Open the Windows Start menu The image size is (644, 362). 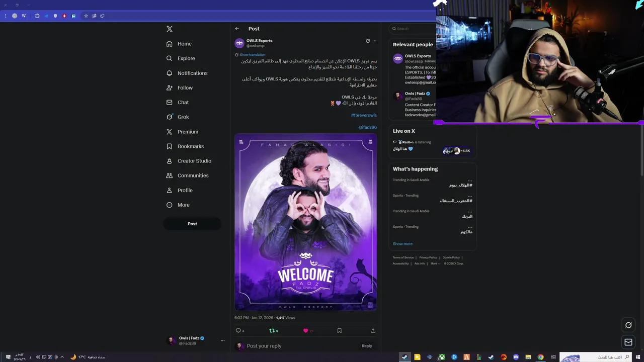639,357
